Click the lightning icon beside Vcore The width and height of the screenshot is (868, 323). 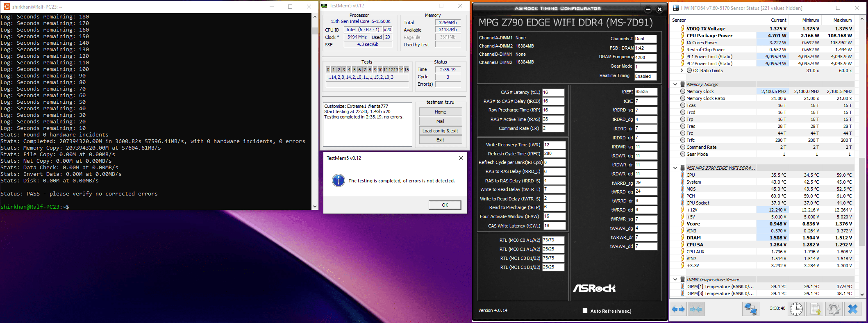click(683, 224)
